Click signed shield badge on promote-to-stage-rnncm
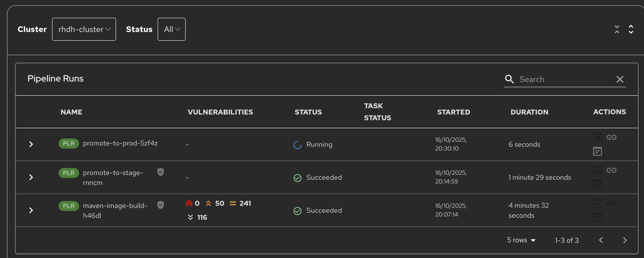The image size is (644, 258). tap(161, 172)
